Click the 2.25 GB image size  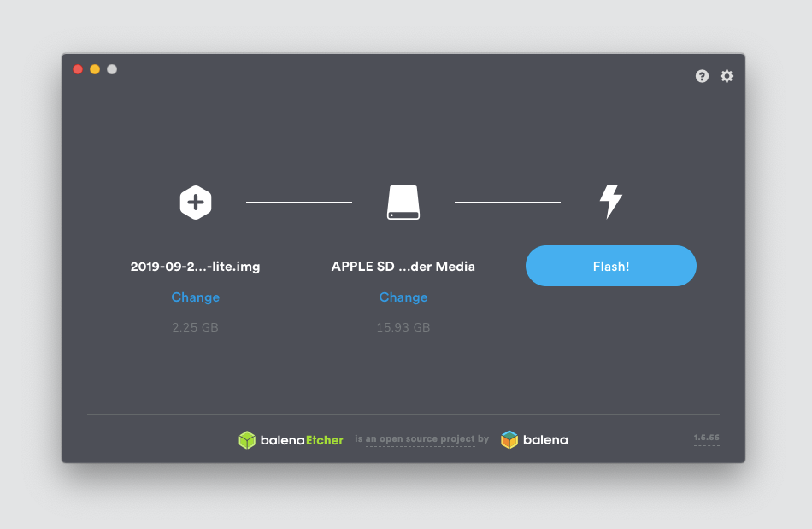(195, 327)
